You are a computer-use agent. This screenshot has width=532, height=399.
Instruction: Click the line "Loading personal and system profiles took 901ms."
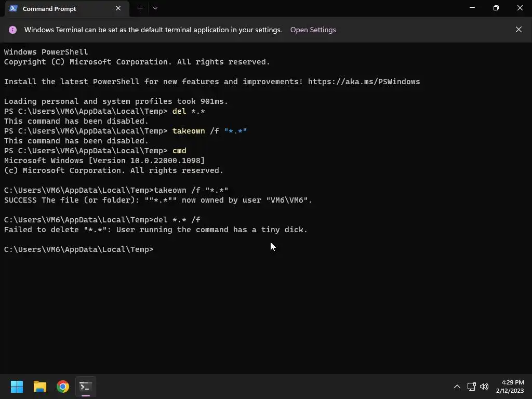(x=116, y=101)
